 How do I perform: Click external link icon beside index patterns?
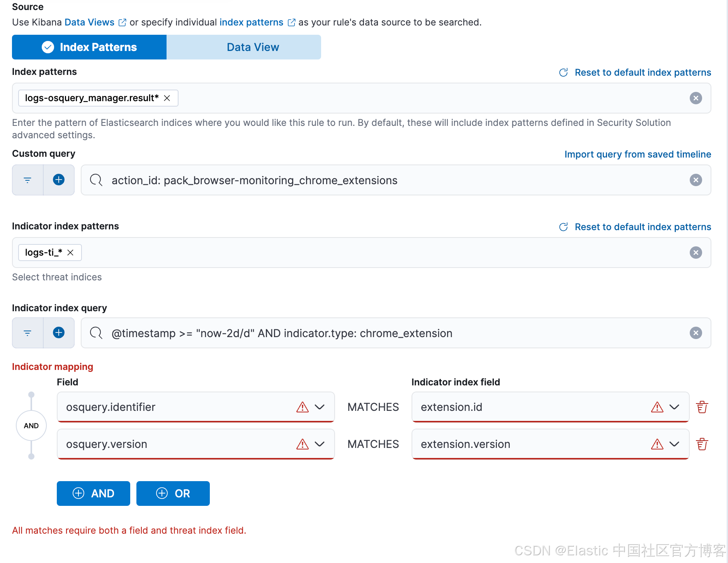(x=292, y=23)
